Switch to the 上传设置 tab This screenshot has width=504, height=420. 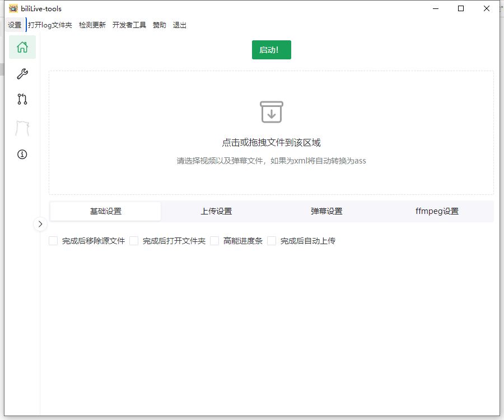216,211
